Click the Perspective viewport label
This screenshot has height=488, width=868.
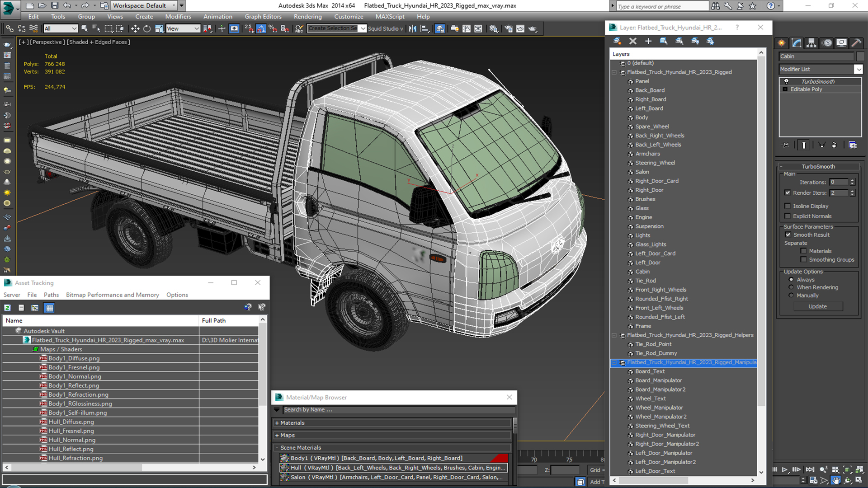click(47, 42)
